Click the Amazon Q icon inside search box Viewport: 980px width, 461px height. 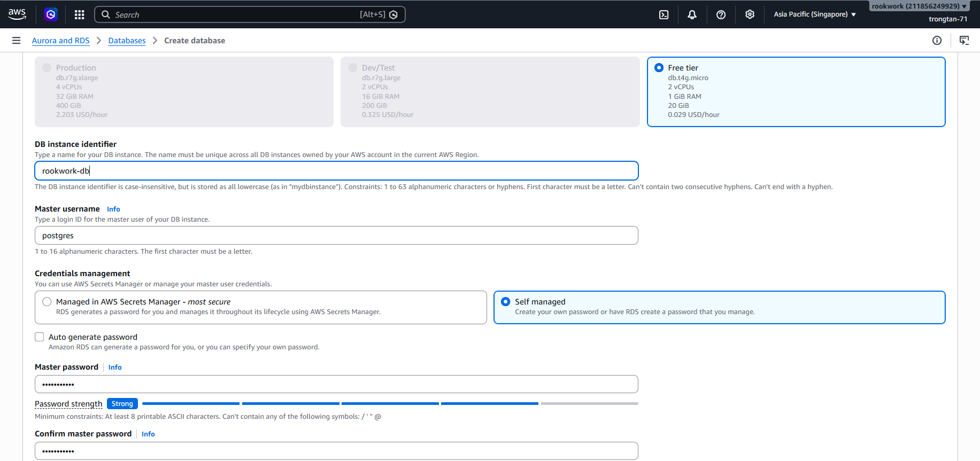click(x=393, y=14)
